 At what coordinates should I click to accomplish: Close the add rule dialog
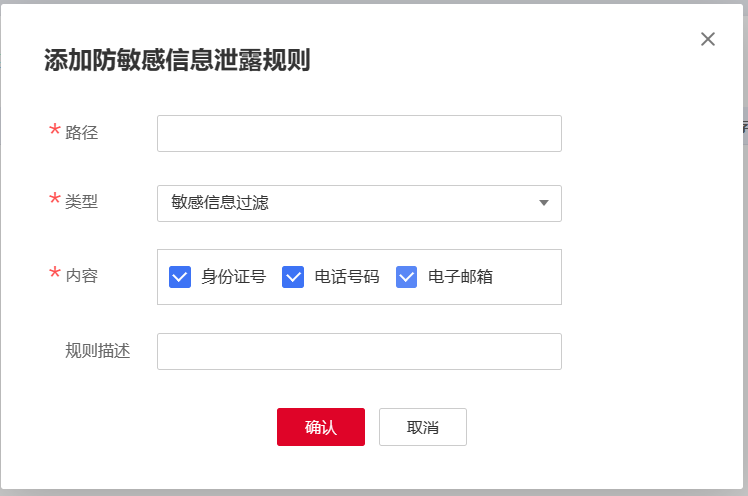[708, 39]
